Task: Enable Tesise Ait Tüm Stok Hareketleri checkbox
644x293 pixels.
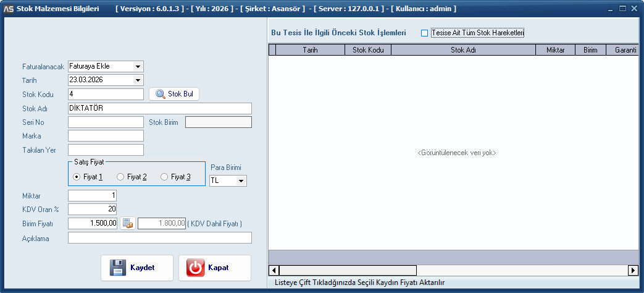Action: tap(424, 33)
